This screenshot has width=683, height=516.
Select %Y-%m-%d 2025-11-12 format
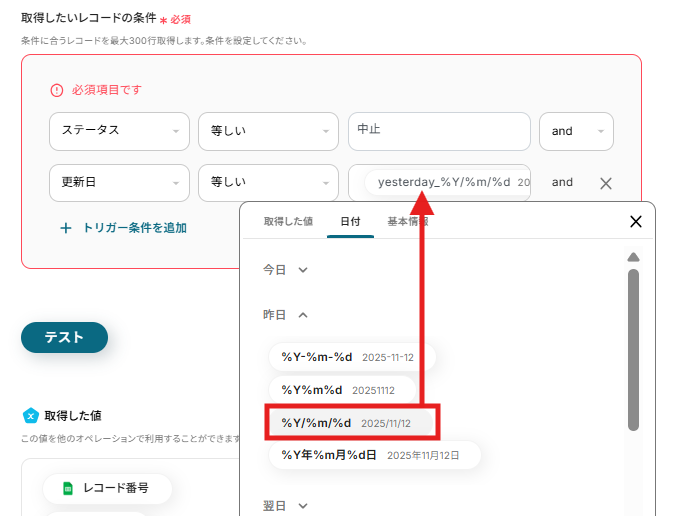click(x=352, y=357)
